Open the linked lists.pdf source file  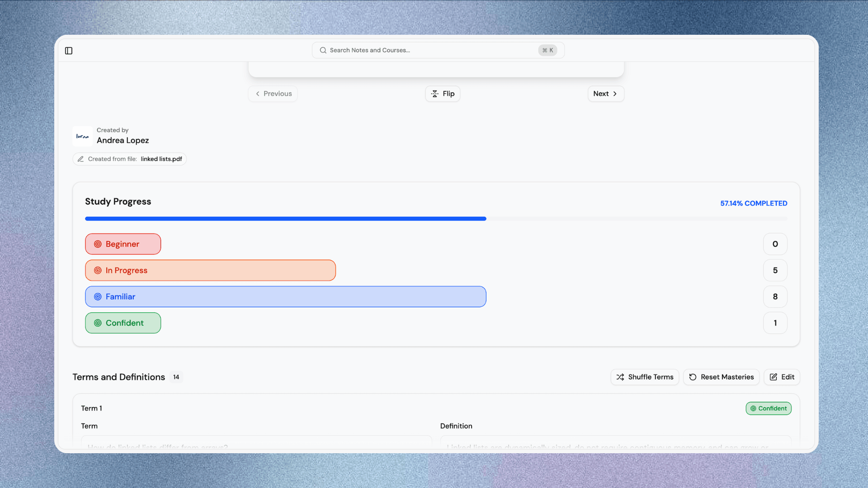tap(161, 159)
